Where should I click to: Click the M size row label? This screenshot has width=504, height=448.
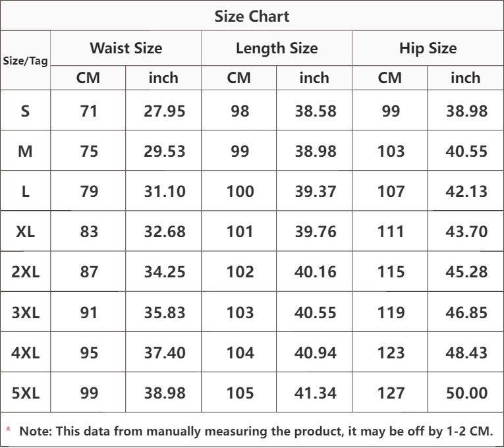tap(25, 152)
